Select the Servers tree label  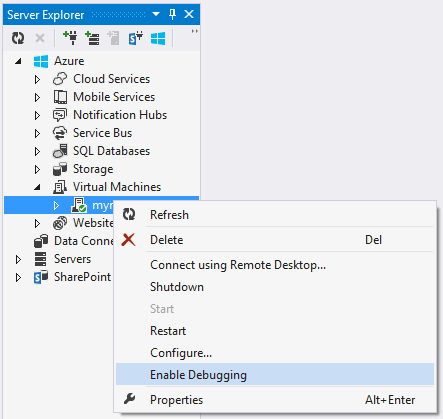click(72, 259)
